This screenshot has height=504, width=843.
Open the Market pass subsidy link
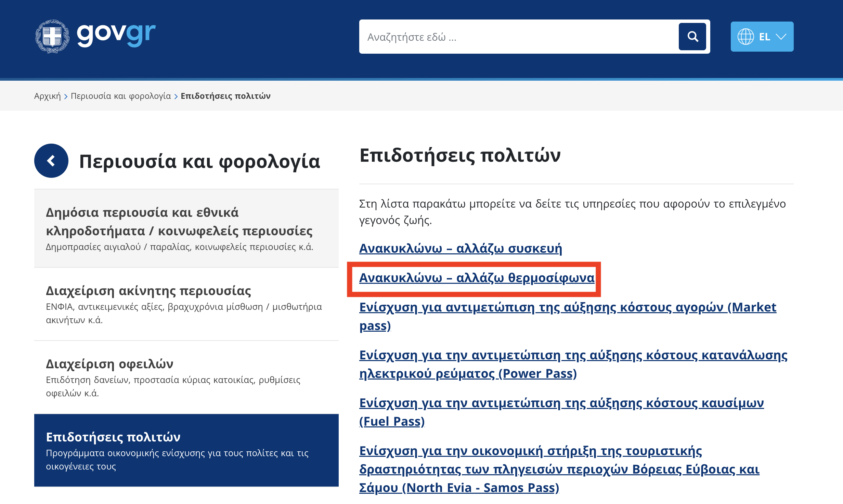click(567, 307)
